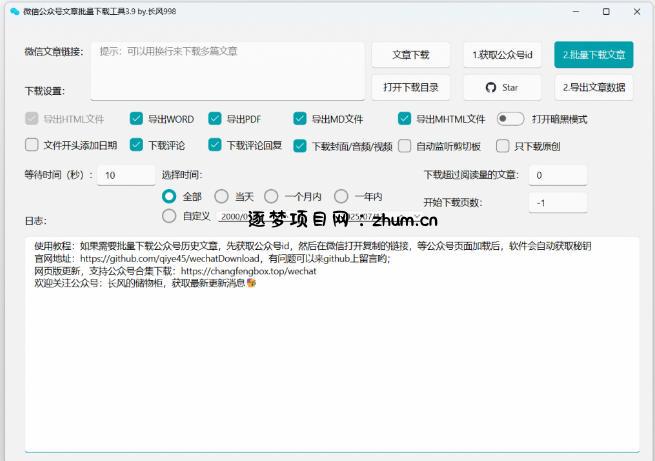The width and height of the screenshot is (655, 461).
Task: Click the 等待时间 seconds field
Action: point(126,175)
